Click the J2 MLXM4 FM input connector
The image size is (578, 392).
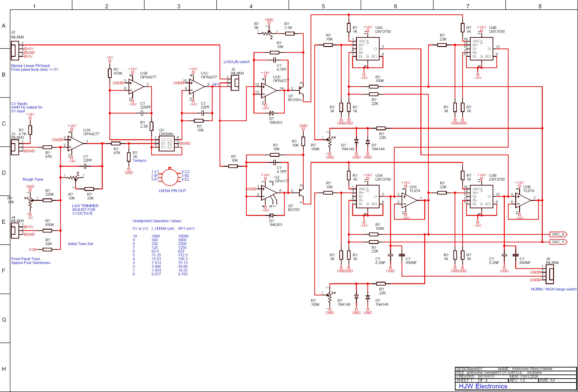point(15,51)
